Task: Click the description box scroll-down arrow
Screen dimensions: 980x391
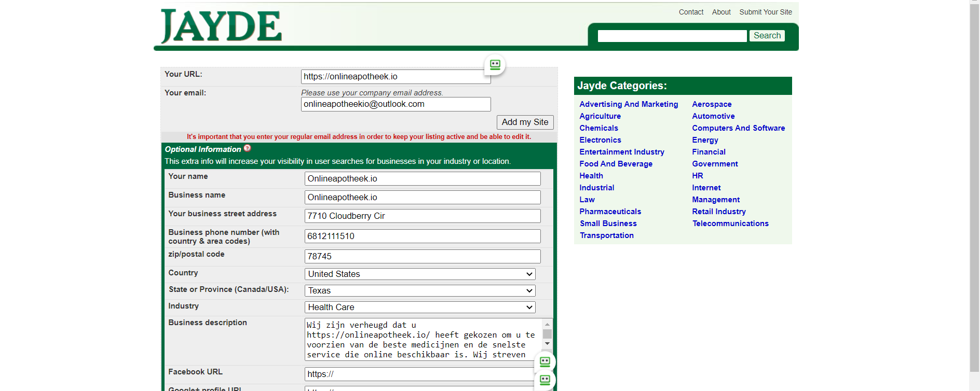Action: (547, 344)
